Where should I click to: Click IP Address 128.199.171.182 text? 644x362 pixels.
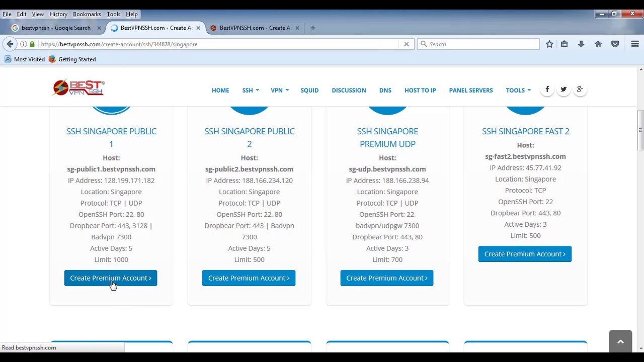pyautogui.click(x=111, y=180)
